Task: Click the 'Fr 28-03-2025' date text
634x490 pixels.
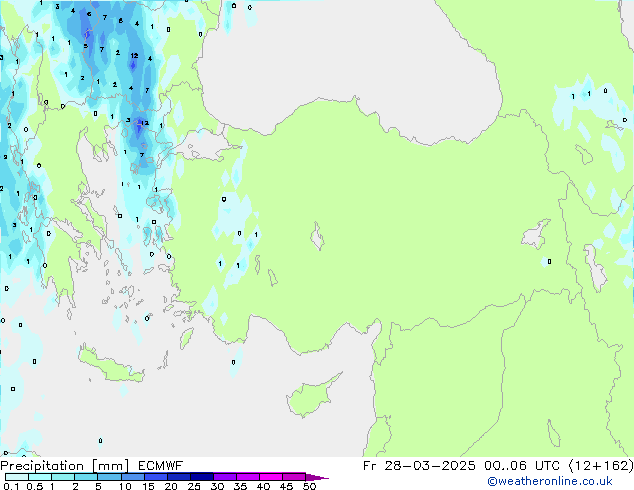Action: [419, 466]
